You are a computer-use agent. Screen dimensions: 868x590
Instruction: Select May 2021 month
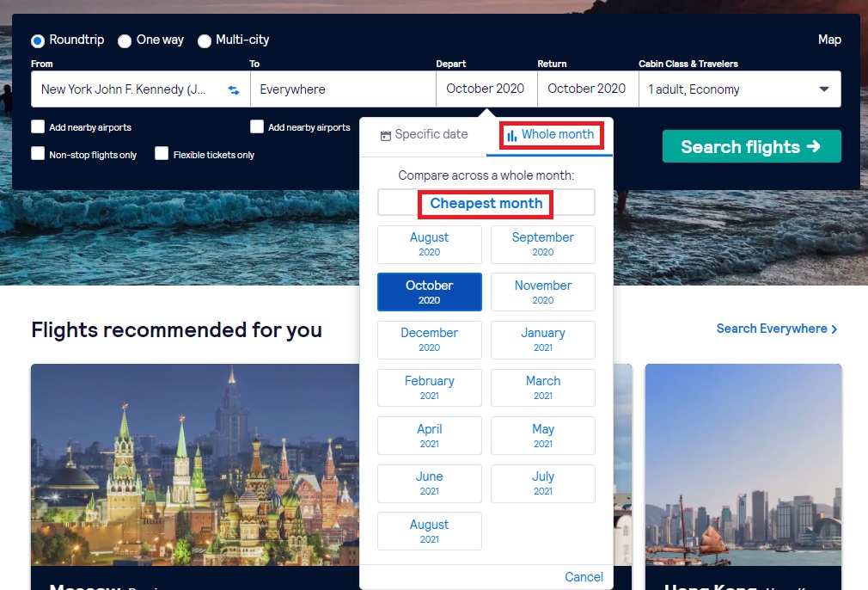tap(543, 435)
